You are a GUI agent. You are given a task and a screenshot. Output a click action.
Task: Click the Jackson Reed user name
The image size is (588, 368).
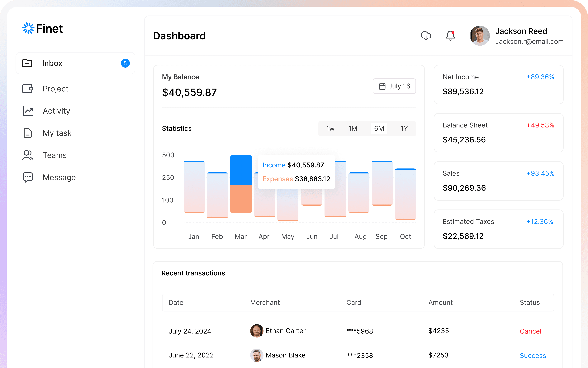(x=521, y=31)
